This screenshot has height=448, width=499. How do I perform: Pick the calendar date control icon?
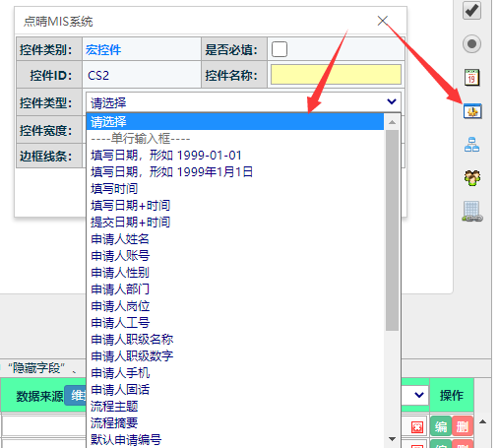tap(471, 78)
